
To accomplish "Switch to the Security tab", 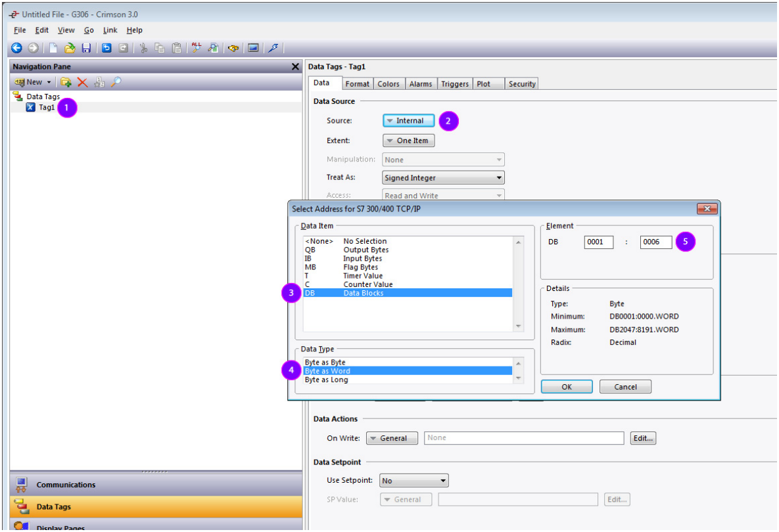I will (522, 84).
